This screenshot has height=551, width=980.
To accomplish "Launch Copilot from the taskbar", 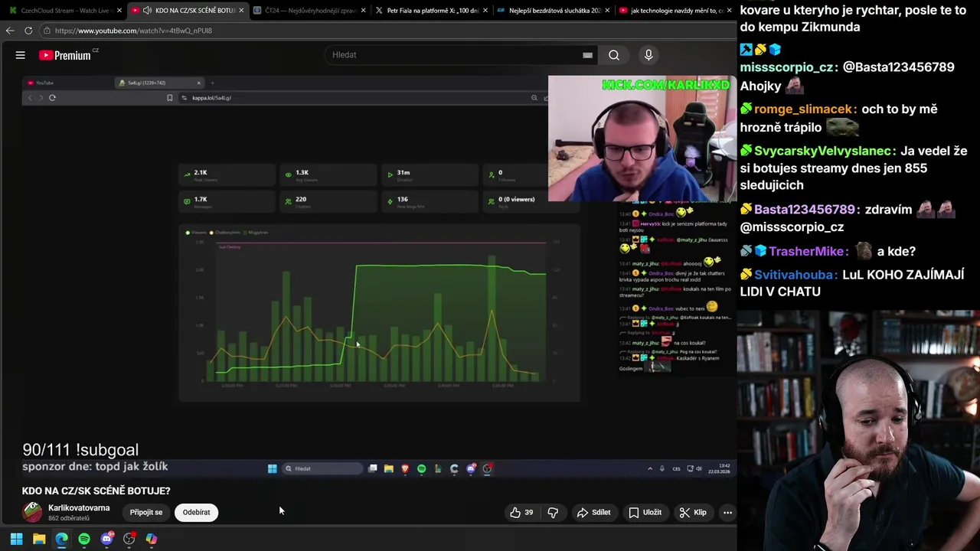I will coord(152,539).
